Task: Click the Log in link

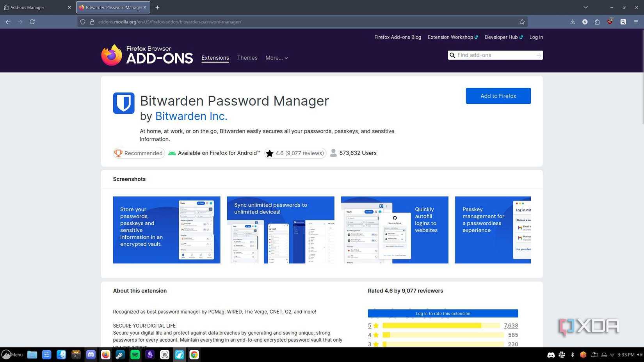Action: [x=536, y=37]
